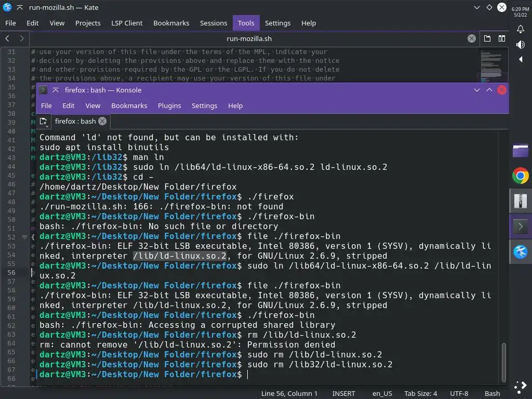Go to next document with forward arrow
532x399 pixels.
22,38
